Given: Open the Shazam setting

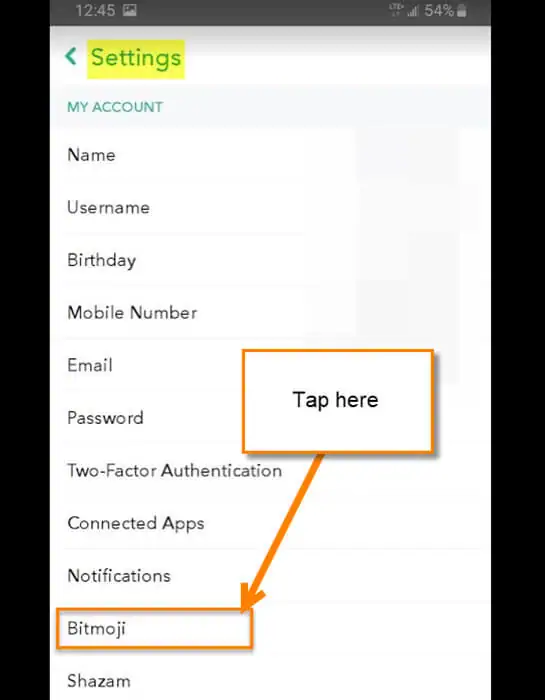Looking at the screenshot, I should click(270, 681).
